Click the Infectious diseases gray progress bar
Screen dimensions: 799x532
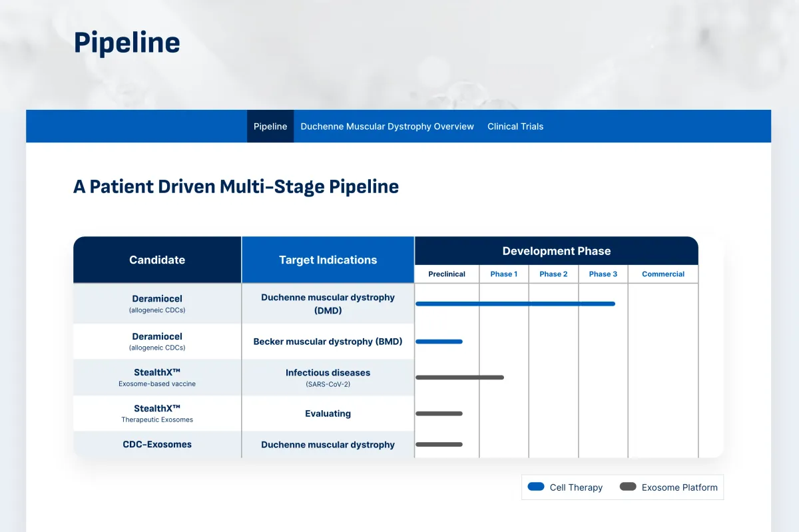(459, 378)
